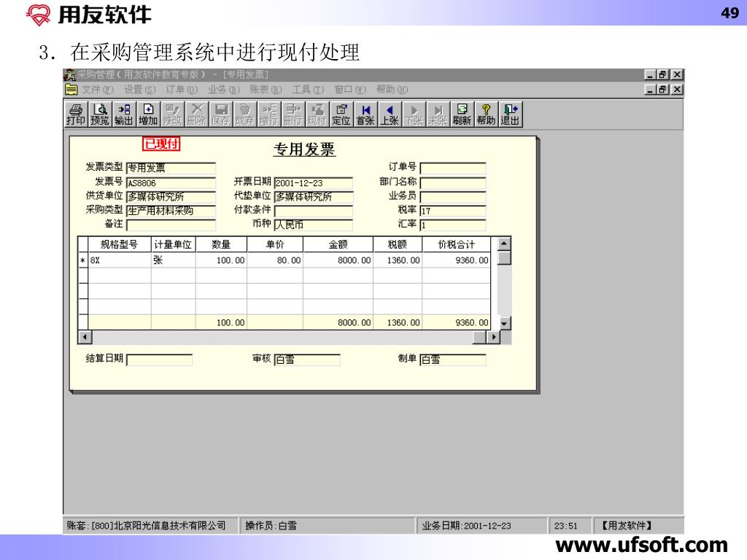Open the 帮助 menu in menu bar

(392, 90)
